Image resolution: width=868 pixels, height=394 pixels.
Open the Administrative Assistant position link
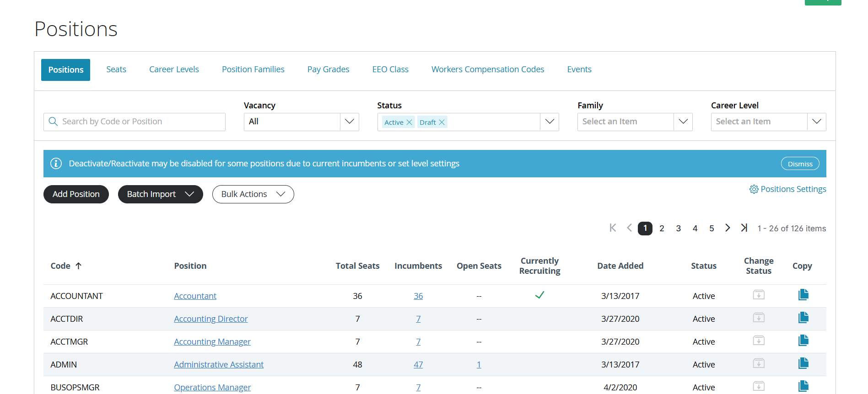click(x=219, y=364)
